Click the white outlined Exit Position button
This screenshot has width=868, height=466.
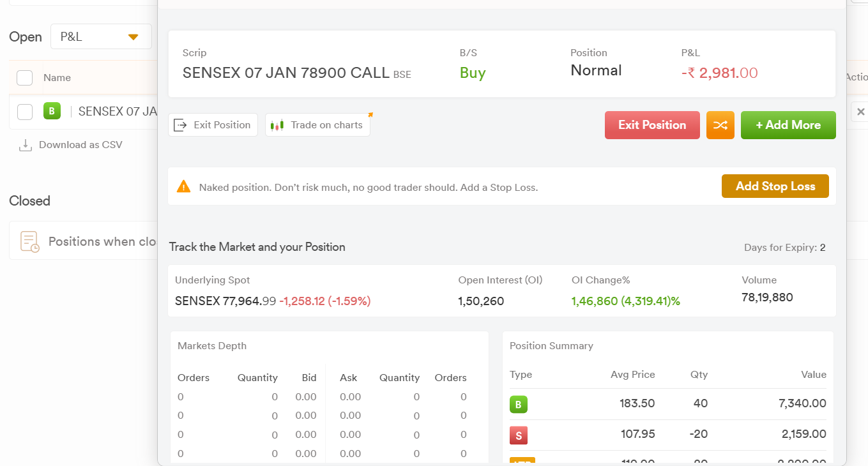tap(213, 125)
